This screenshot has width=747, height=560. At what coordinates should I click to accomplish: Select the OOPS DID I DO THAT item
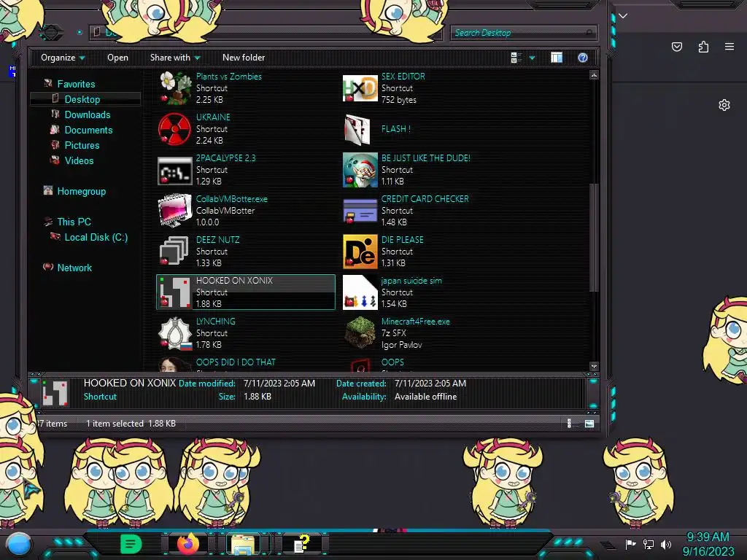(236, 362)
